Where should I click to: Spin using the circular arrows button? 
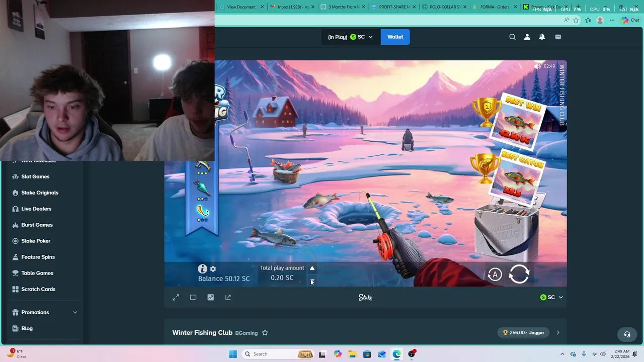pyautogui.click(x=519, y=274)
